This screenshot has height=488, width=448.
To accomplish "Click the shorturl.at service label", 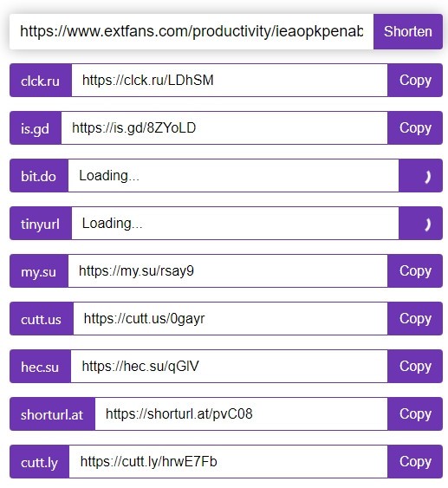I will coord(52,414).
